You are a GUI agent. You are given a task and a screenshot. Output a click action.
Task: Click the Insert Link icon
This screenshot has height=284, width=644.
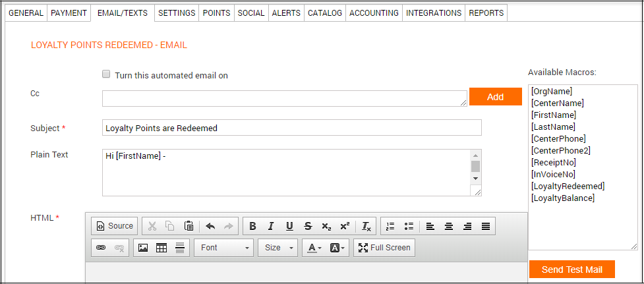tap(101, 248)
